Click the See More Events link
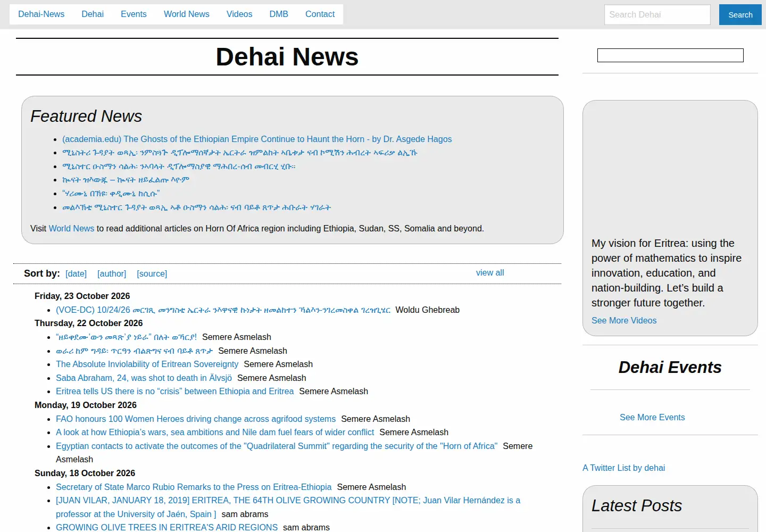Screen dimensions: 766x532 pyautogui.click(x=652, y=418)
